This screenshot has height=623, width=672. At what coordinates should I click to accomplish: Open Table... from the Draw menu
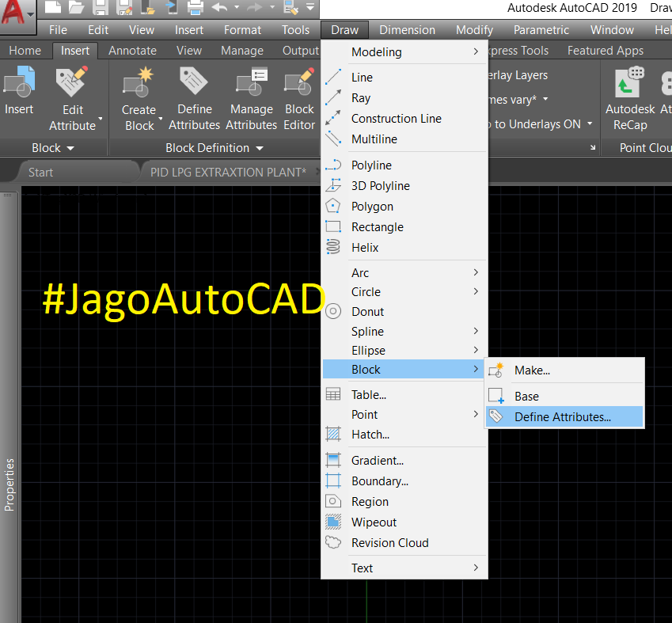click(404, 394)
